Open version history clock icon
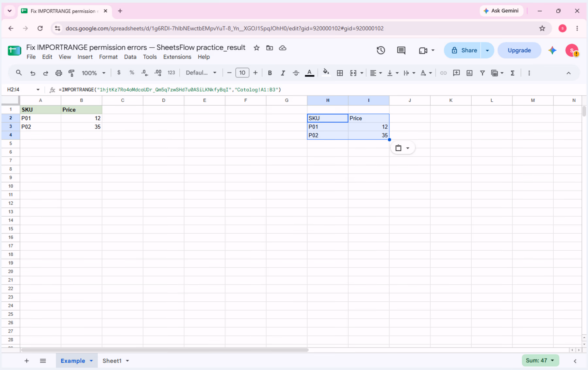This screenshot has width=588, height=370. 381,50
